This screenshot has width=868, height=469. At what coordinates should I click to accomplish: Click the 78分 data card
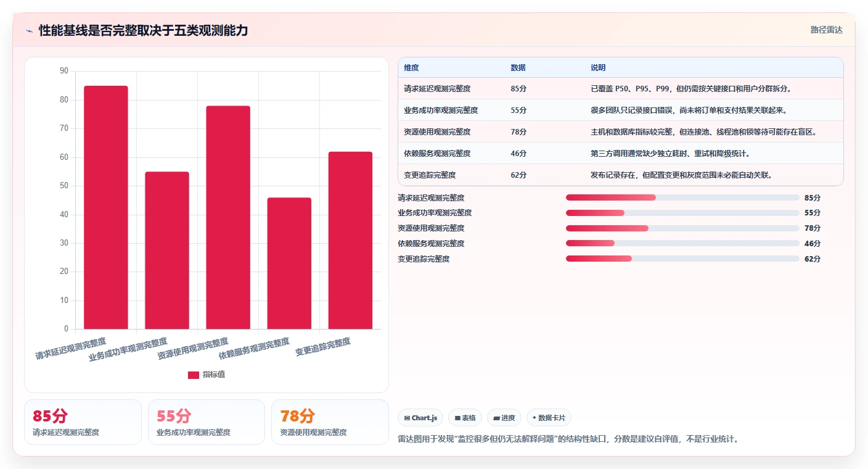pos(330,422)
